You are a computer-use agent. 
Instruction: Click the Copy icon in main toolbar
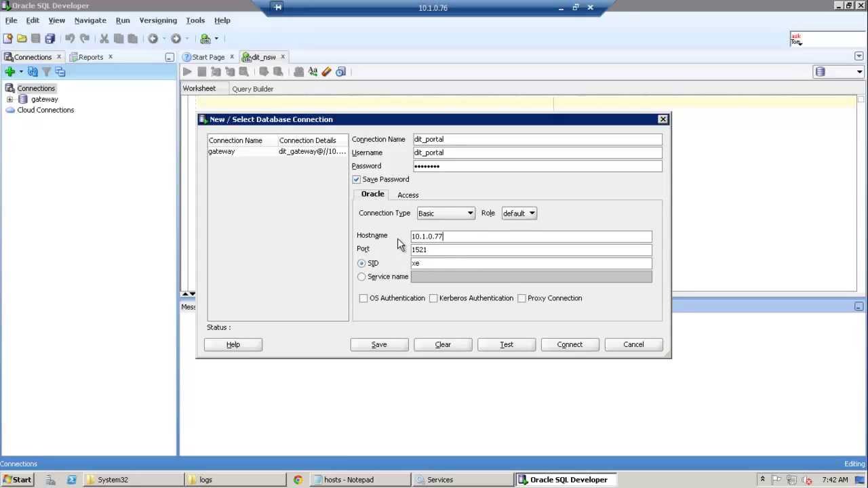tap(119, 39)
